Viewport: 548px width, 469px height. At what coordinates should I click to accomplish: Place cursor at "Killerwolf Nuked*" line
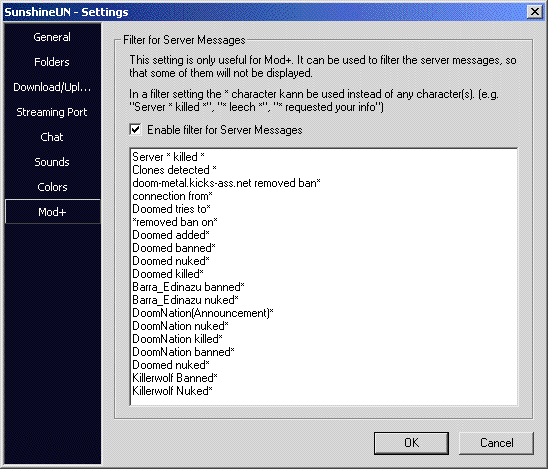[x=172, y=391]
